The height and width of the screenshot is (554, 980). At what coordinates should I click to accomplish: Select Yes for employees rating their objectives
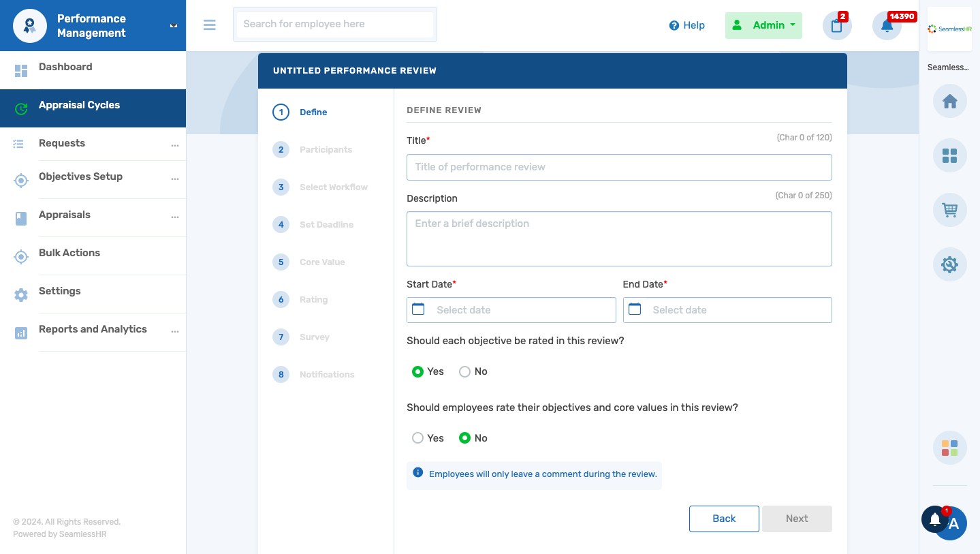[417, 438]
